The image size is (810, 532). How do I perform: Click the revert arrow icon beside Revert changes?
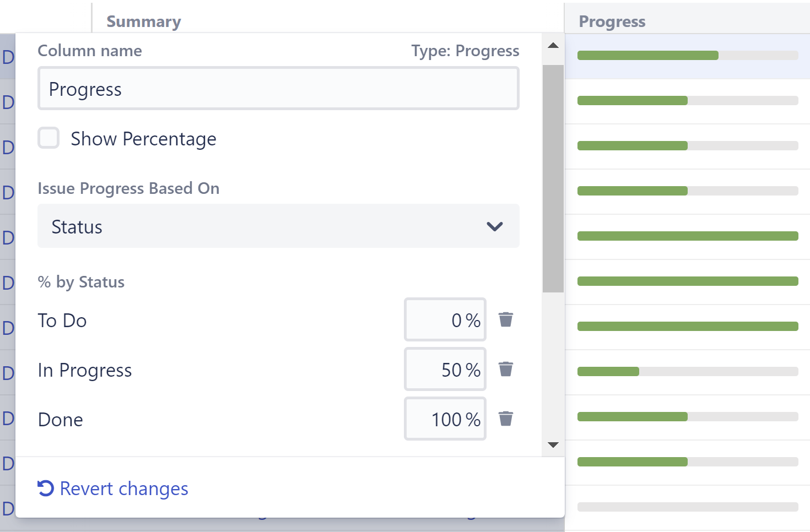(45, 488)
